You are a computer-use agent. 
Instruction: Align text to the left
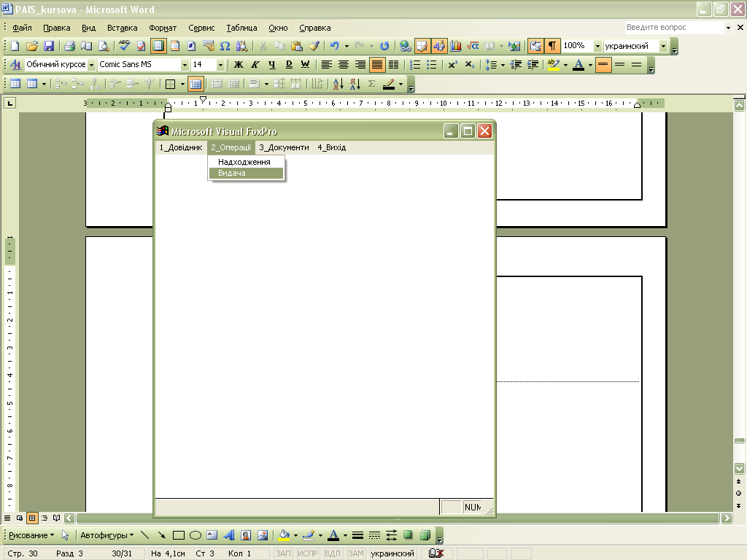click(326, 65)
